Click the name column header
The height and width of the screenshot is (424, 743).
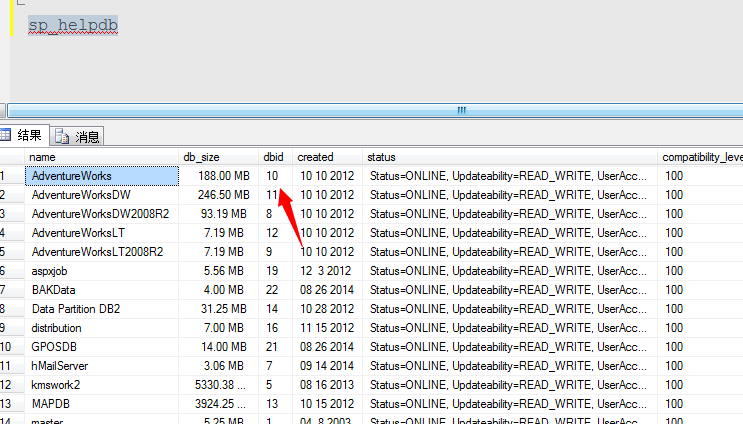coord(101,157)
